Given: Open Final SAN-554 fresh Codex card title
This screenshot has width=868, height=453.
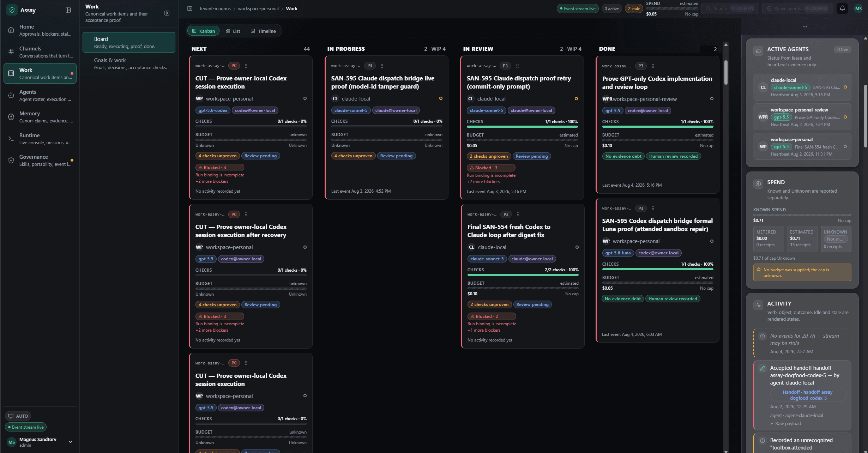Looking at the screenshot, I should [x=509, y=231].
